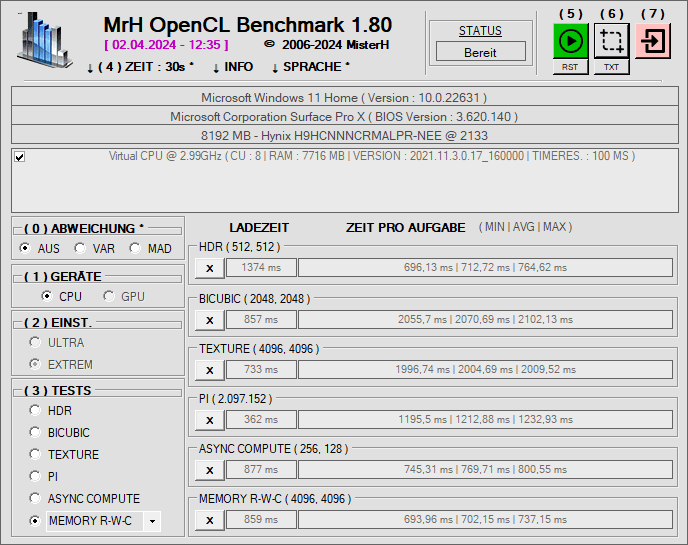This screenshot has height=545, width=688.
Task: Click the Surface Pro X BIOS row
Action: point(344,116)
